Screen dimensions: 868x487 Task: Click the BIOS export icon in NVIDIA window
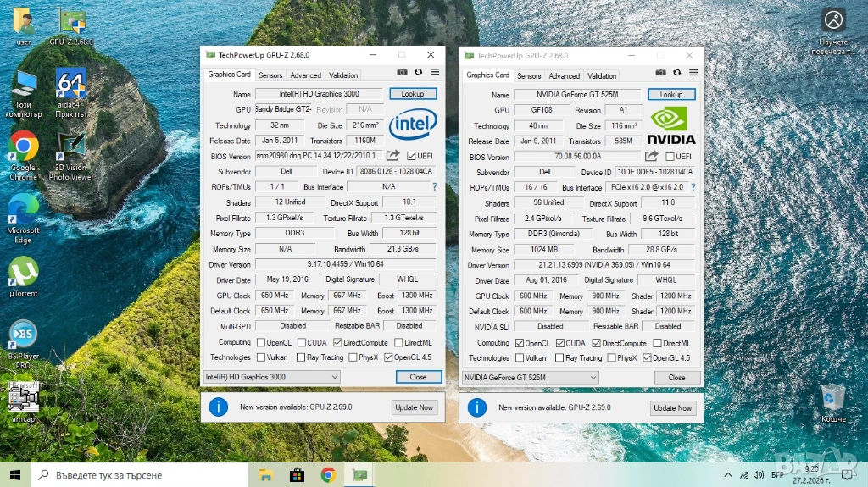coord(652,157)
